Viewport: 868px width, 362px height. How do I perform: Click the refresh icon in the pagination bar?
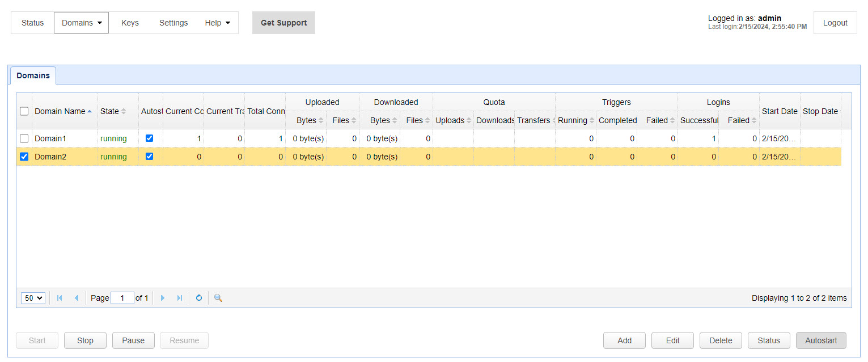[198, 297]
